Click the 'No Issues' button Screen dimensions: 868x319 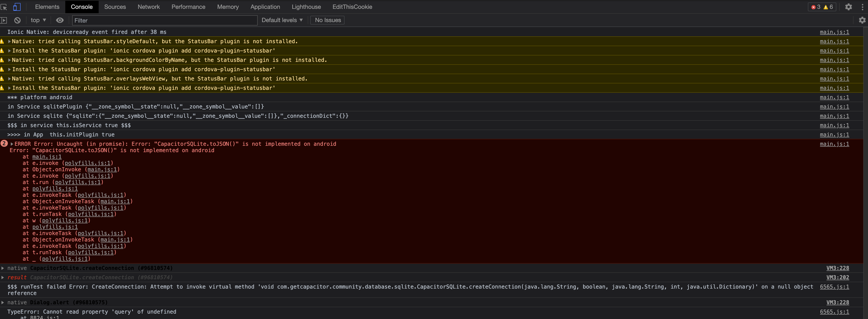327,20
